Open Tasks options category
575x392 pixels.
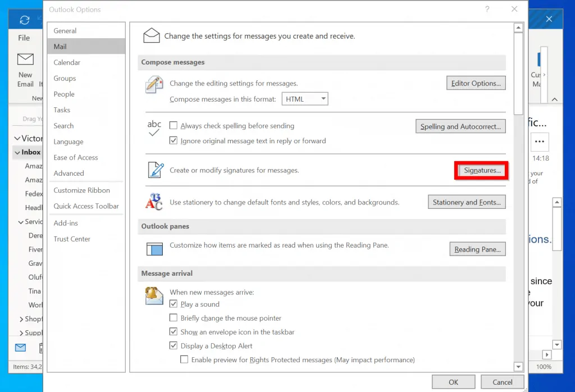(x=86, y=110)
